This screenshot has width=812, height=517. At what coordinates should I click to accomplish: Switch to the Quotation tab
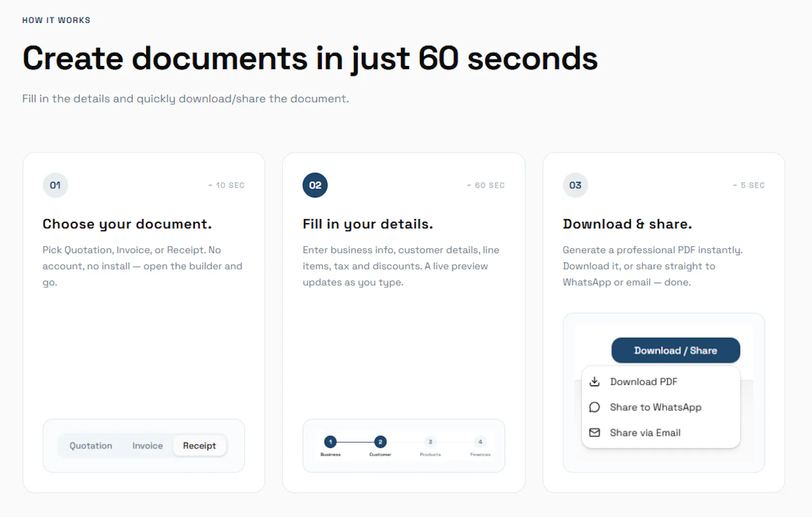point(91,445)
